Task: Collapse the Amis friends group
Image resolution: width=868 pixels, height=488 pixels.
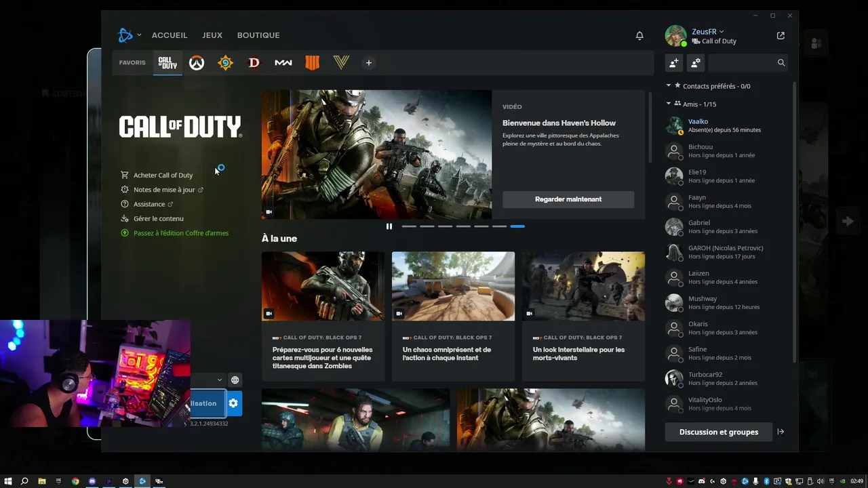Action: click(x=669, y=104)
